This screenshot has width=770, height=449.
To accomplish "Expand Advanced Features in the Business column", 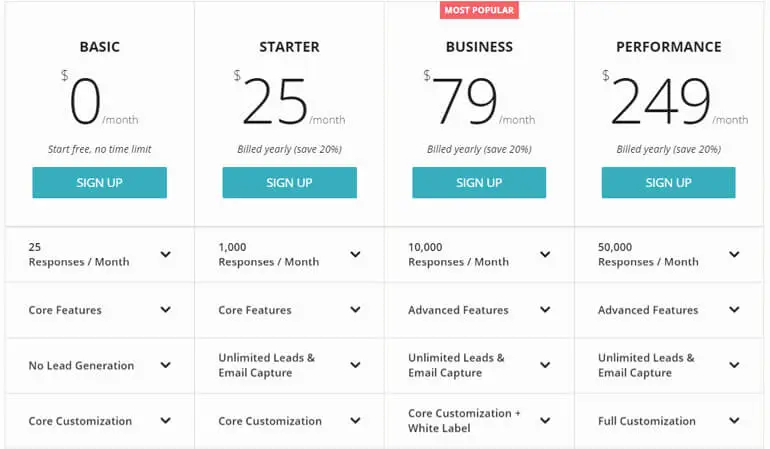I will [x=545, y=310].
